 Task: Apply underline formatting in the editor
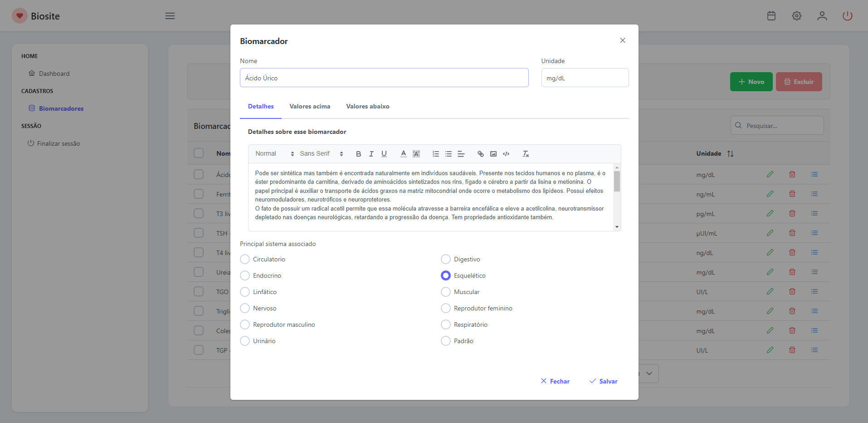click(384, 154)
